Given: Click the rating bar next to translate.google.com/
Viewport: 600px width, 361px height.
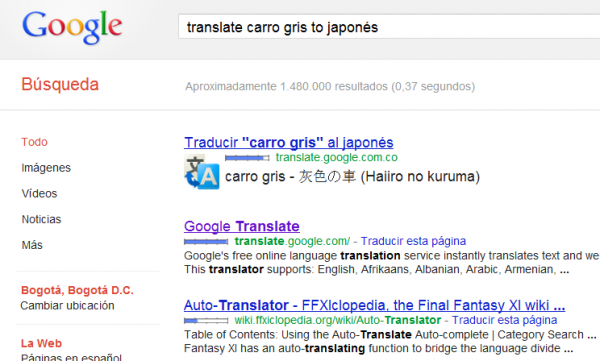Looking at the screenshot, I should [x=206, y=242].
